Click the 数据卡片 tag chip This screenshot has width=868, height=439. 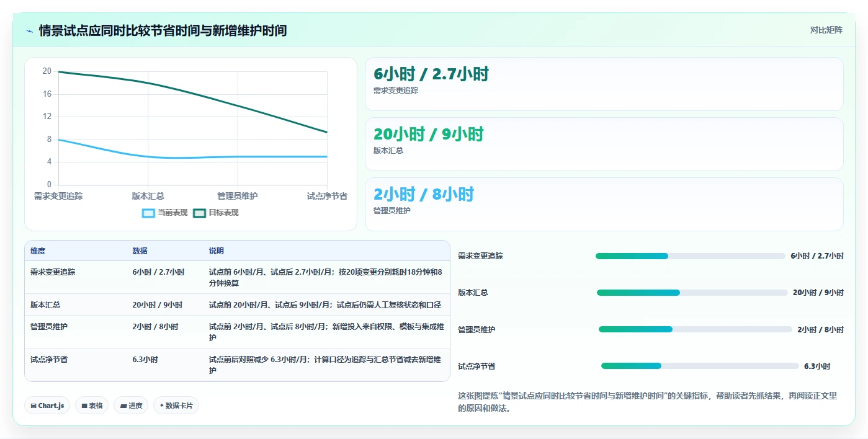click(x=176, y=406)
